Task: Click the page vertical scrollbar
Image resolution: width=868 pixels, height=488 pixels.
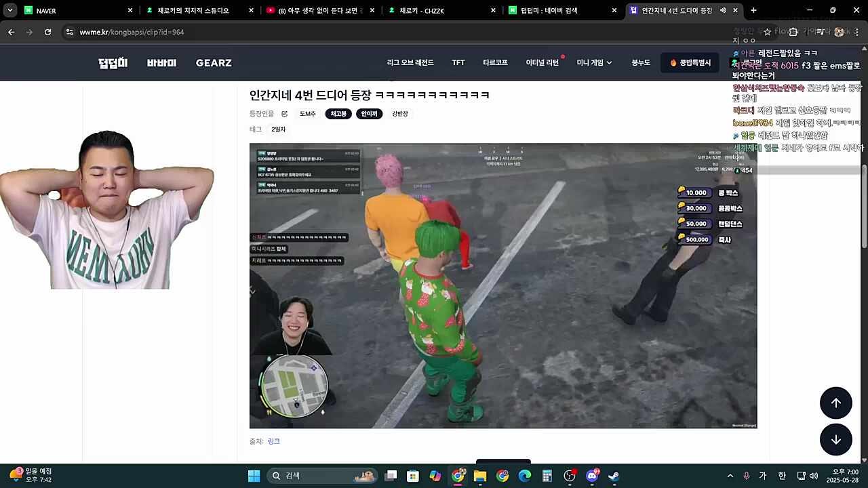Action: pos(864,207)
